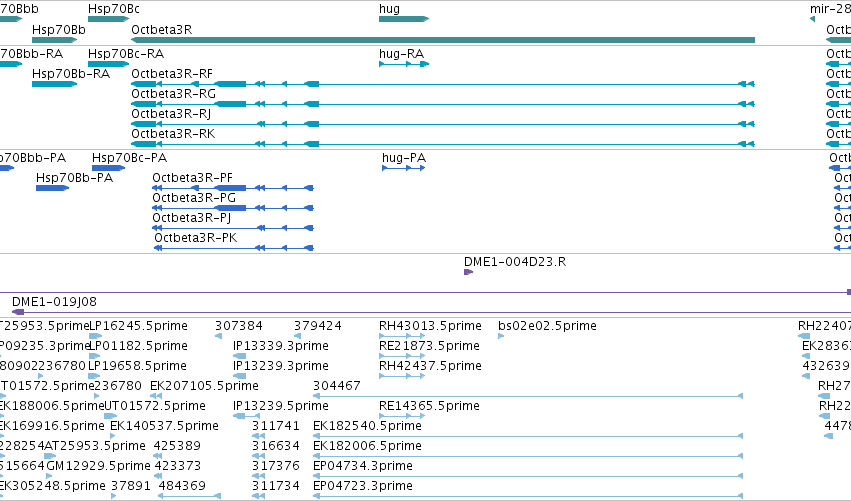Screen dimensions: 851x501
Task: Select the hug gene arrow glyph
Action: pyautogui.click(x=404, y=19)
